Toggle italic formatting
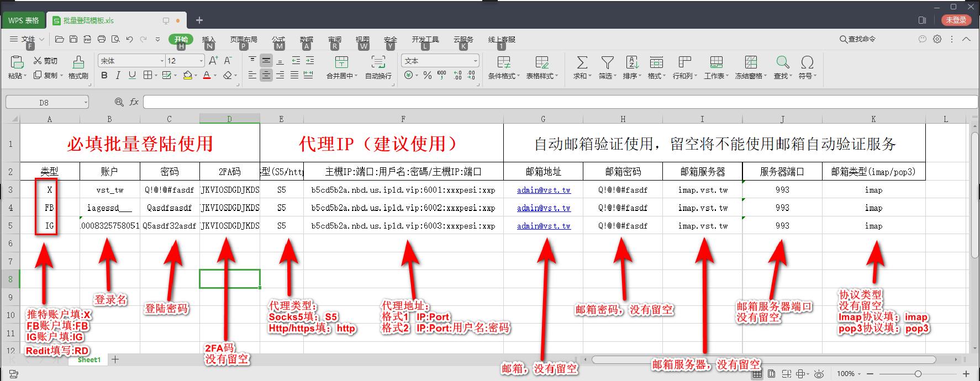Screen dimensions: 980x381 [118, 75]
